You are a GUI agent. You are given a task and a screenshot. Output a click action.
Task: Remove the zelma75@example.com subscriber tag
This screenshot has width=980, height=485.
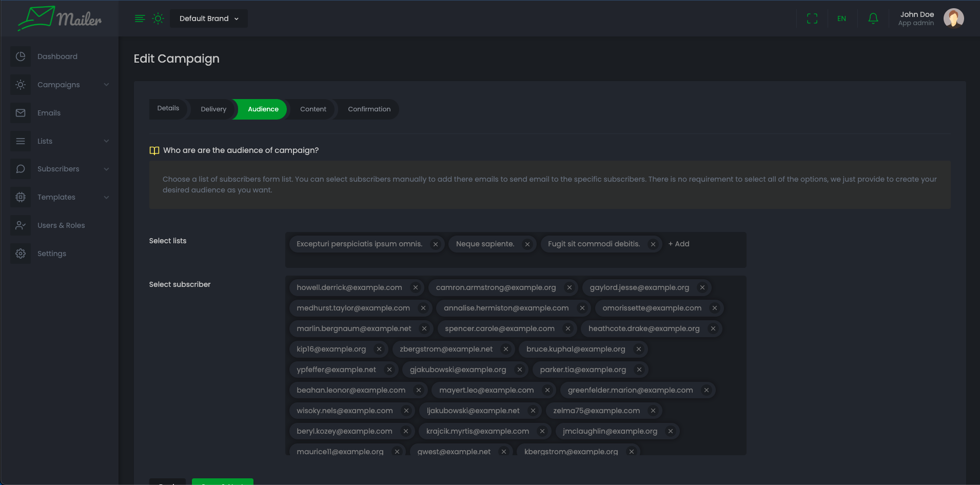tap(653, 411)
